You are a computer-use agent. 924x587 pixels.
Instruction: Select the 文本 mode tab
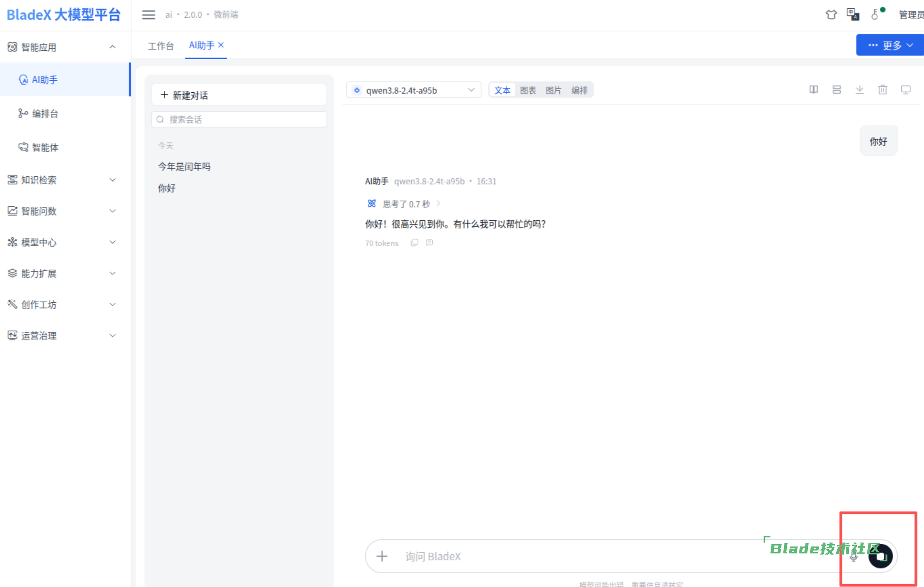502,90
